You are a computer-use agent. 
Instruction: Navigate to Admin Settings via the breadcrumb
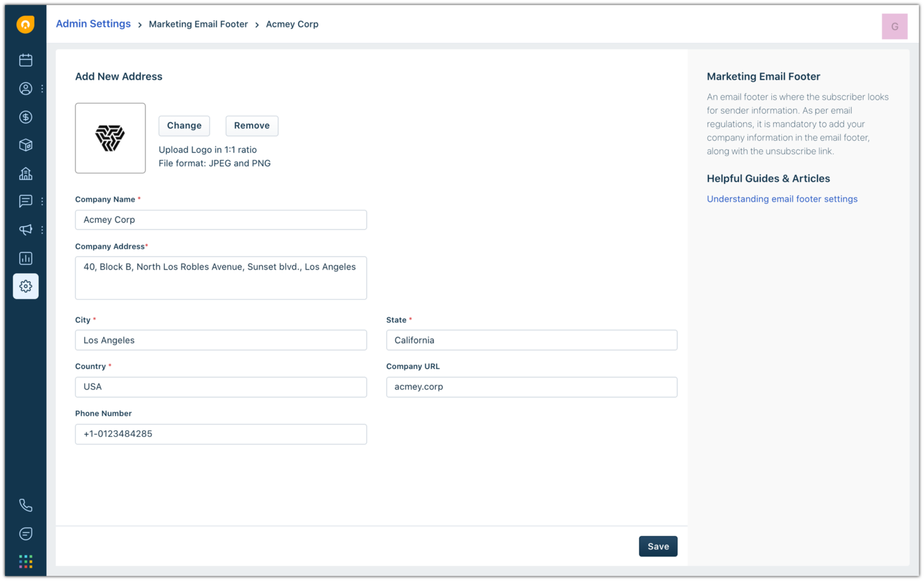click(x=93, y=23)
